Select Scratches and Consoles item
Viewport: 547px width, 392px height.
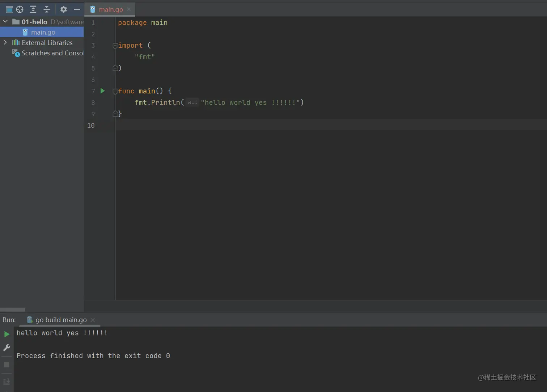52,53
